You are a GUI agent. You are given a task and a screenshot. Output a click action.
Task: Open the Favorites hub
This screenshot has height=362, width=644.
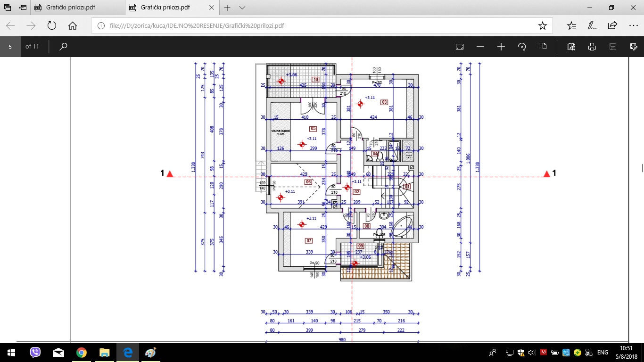click(571, 25)
